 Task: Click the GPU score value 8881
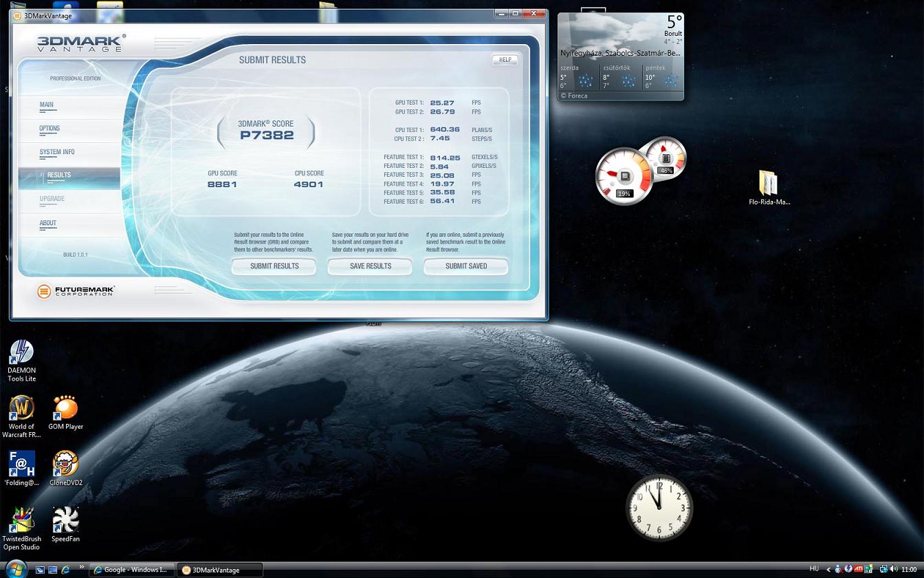click(222, 184)
